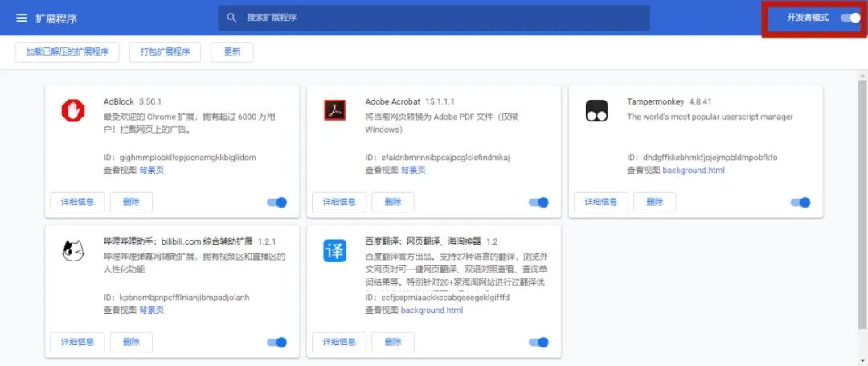The height and width of the screenshot is (366, 868).
Task: Click Adobe Acrobat ID efaidnbmnnnibpcajpcglclefindmkaj
Action: [x=445, y=157]
